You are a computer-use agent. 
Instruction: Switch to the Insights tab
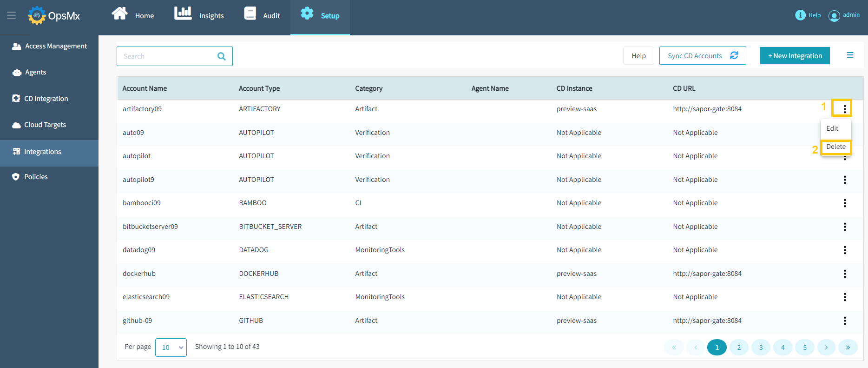pos(199,14)
